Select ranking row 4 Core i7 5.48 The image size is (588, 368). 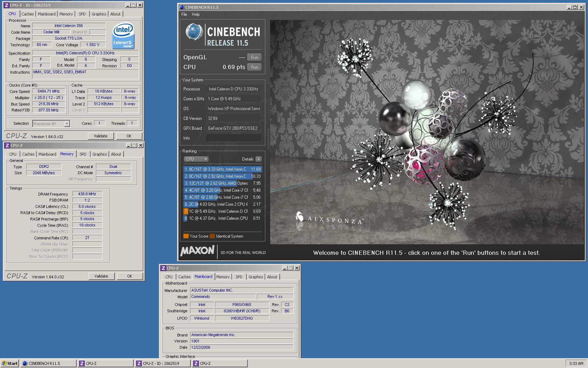223,190
